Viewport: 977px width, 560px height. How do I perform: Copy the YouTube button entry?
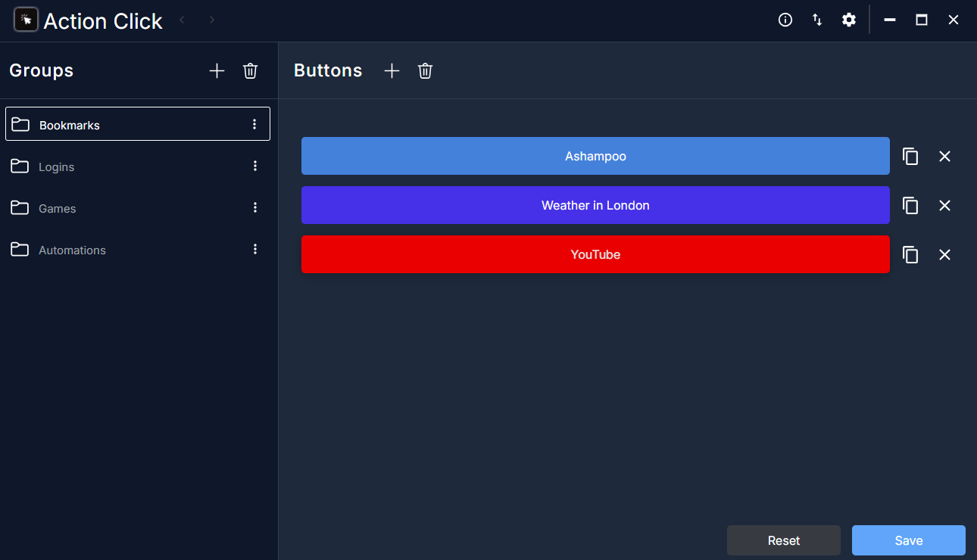(910, 255)
